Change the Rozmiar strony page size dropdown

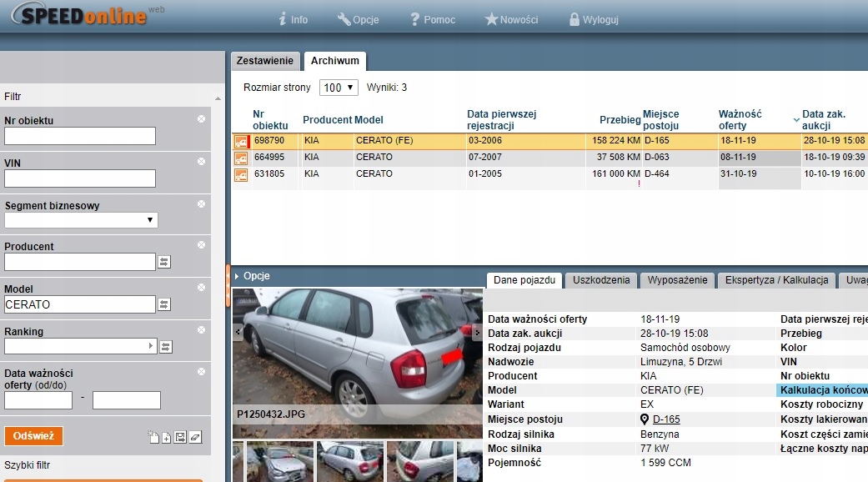(x=339, y=88)
